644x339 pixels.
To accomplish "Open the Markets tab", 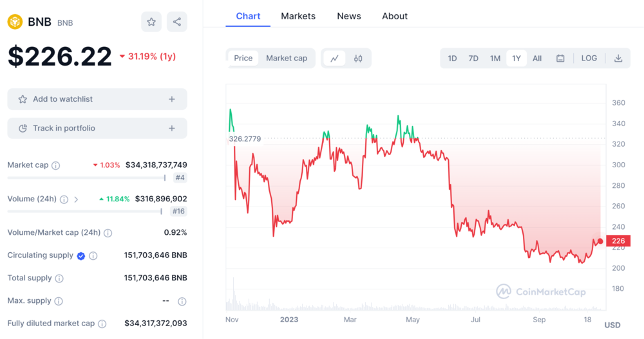I will click(298, 16).
